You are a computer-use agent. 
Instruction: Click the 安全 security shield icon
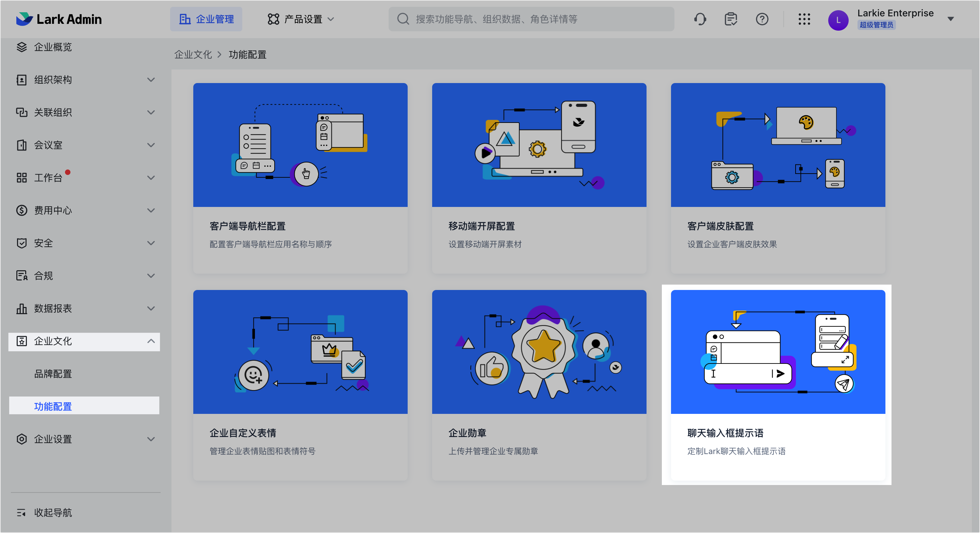21,243
